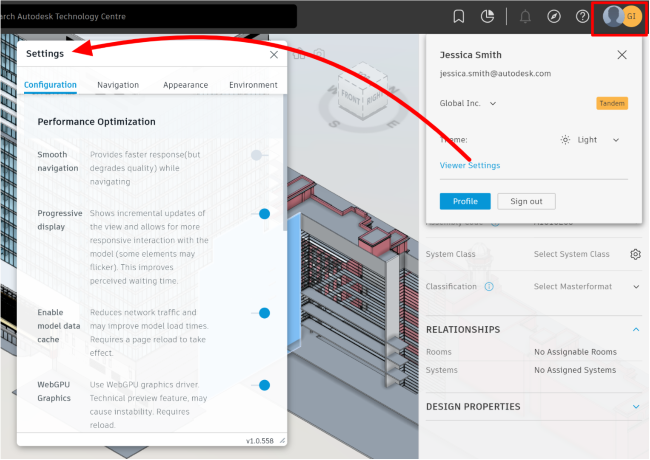The height and width of the screenshot is (460, 650).
Task: Close the Jessica Smith profile popup
Action: click(622, 55)
